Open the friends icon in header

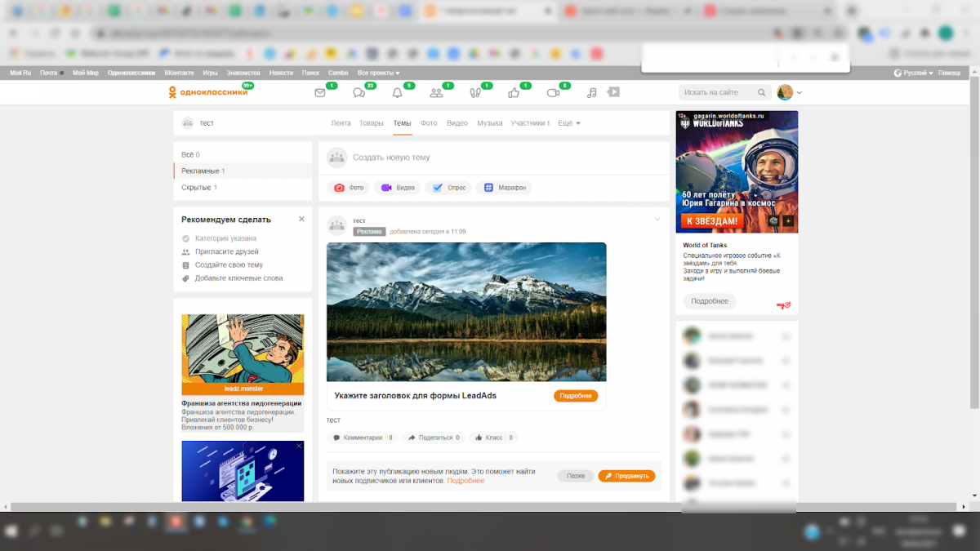click(436, 93)
